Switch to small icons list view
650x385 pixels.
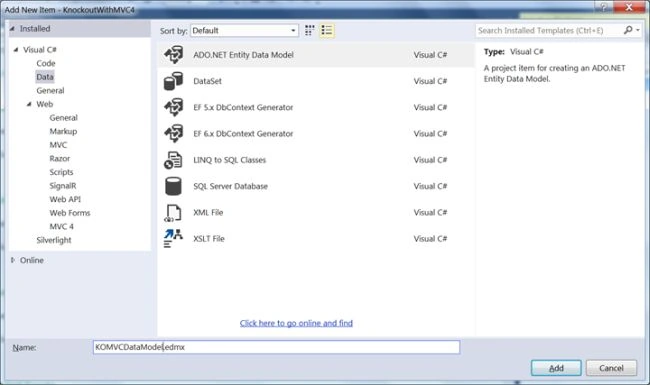[327, 30]
